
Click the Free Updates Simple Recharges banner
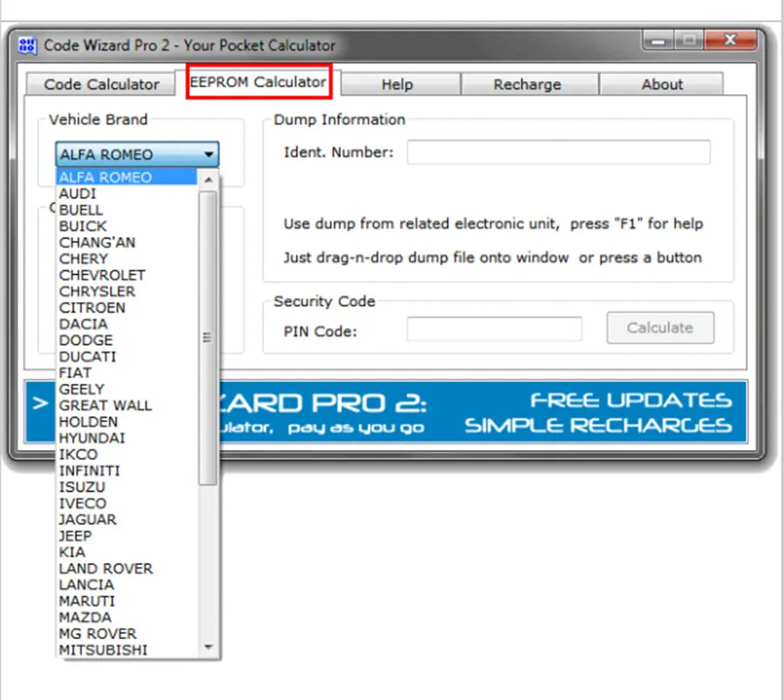598,413
